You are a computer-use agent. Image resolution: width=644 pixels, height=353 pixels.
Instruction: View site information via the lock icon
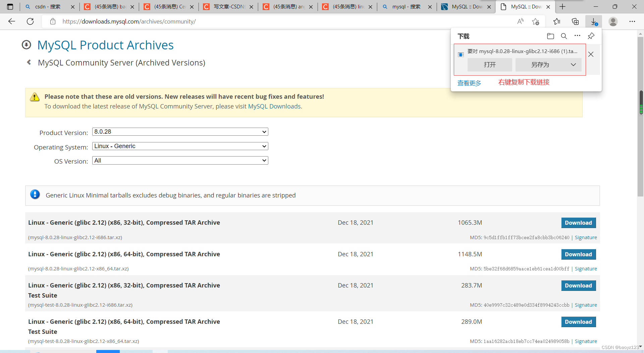pos(53,21)
